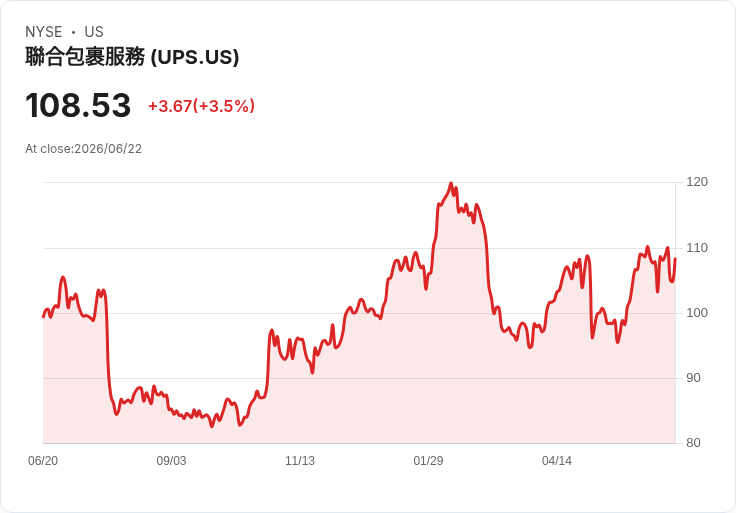The width and height of the screenshot is (736, 513).
Task: Click the 120 price axis label
Action: click(x=697, y=182)
